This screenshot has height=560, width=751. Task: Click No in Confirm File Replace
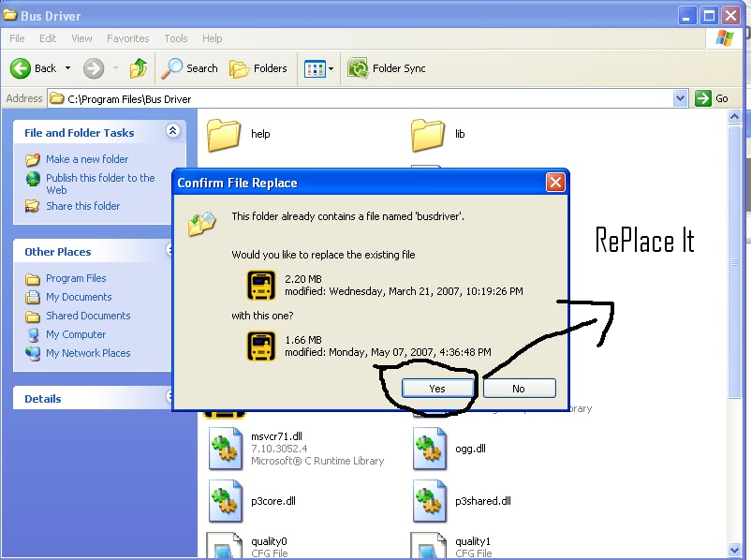pyautogui.click(x=520, y=389)
